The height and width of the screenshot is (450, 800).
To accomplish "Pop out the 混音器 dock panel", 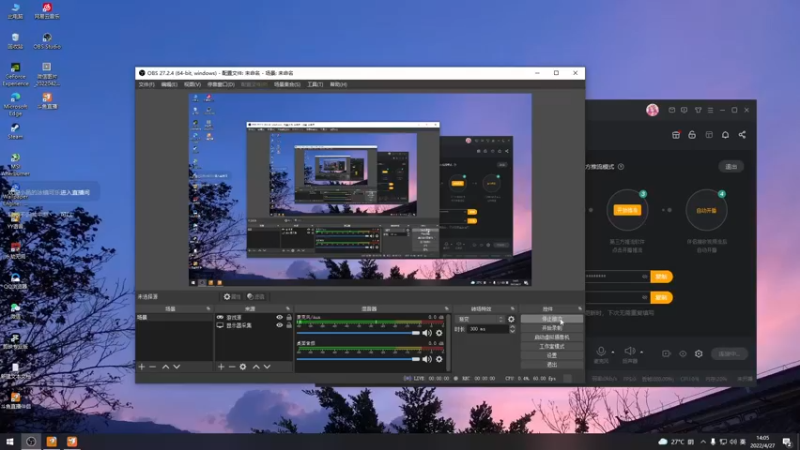I will [446, 309].
